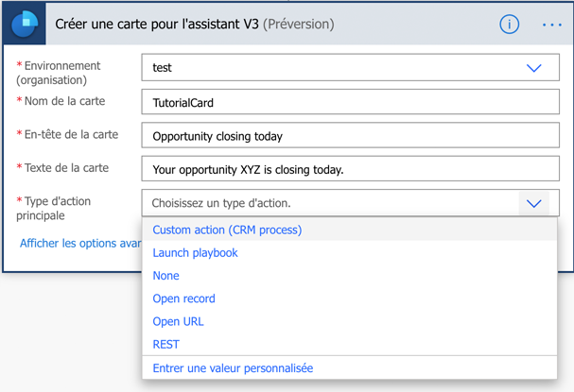
Task: Click the Nom de la carte input
Action: click(x=350, y=102)
